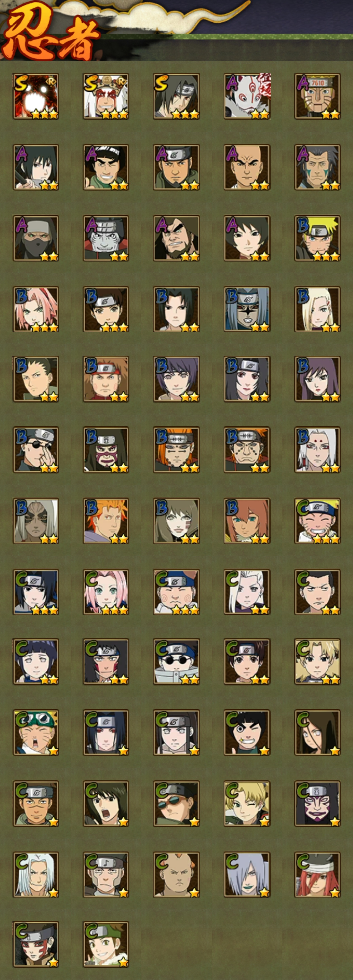Select B-rank pink-haired Sakura portrait

click(x=36, y=309)
